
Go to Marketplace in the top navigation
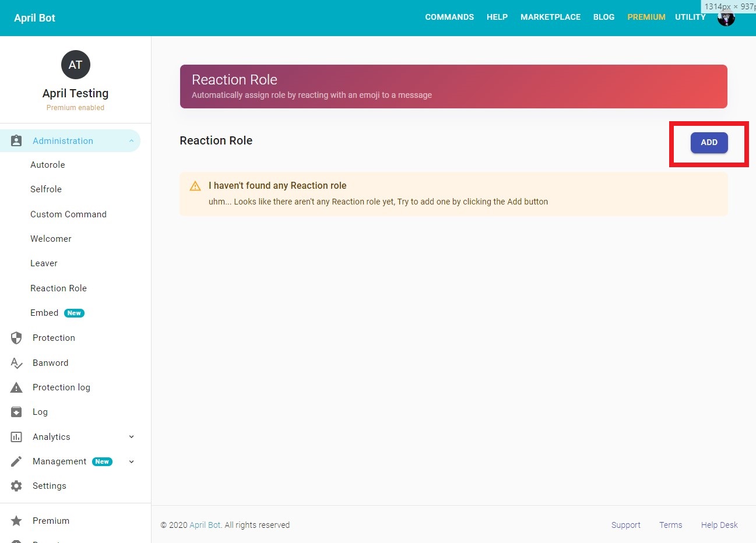pos(550,17)
